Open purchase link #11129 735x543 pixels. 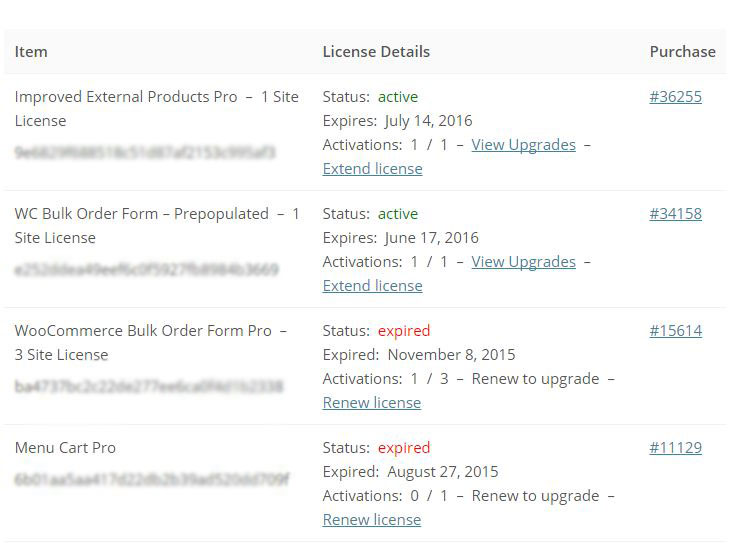pyautogui.click(x=675, y=448)
